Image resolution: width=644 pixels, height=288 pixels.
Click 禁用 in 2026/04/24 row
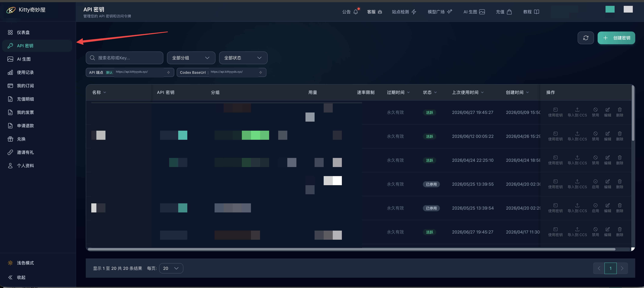pos(595,160)
